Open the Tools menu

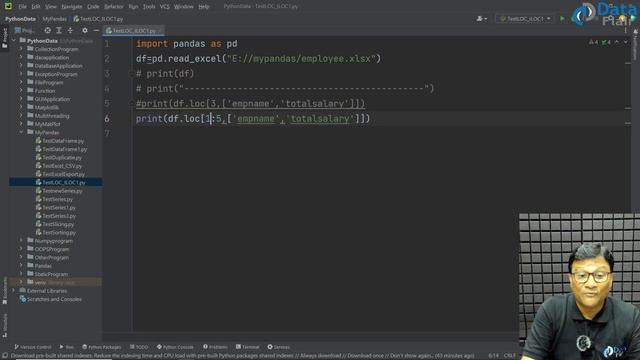click(x=149, y=7)
